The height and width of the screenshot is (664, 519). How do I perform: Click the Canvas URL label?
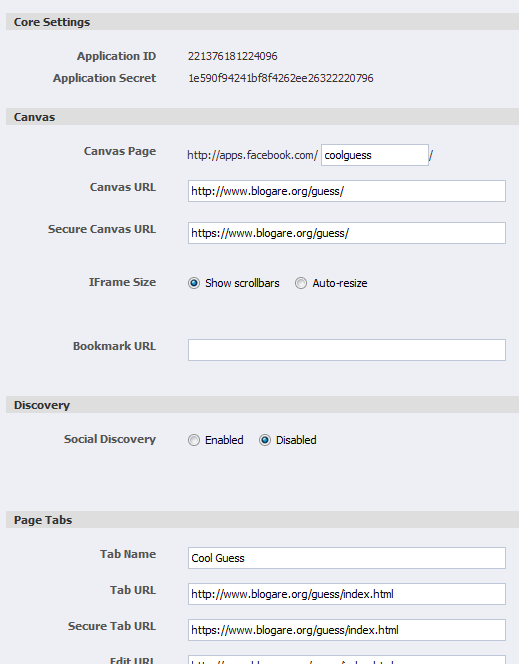(123, 187)
